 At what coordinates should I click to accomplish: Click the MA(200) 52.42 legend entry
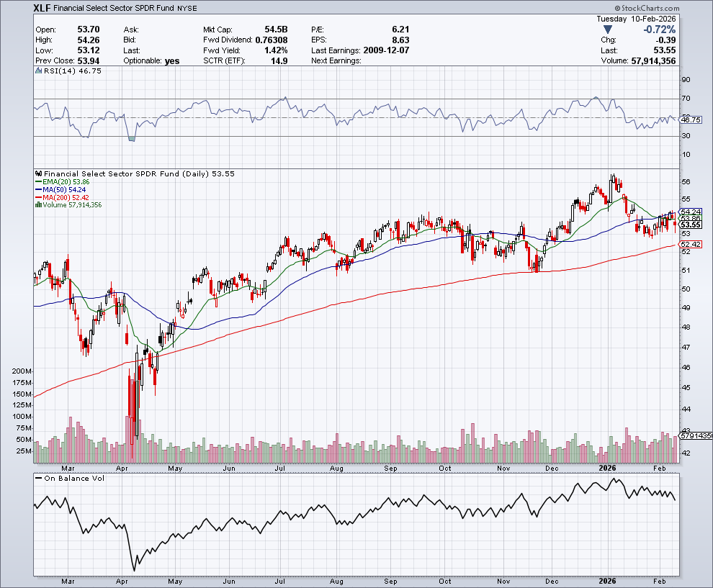pos(62,198)
